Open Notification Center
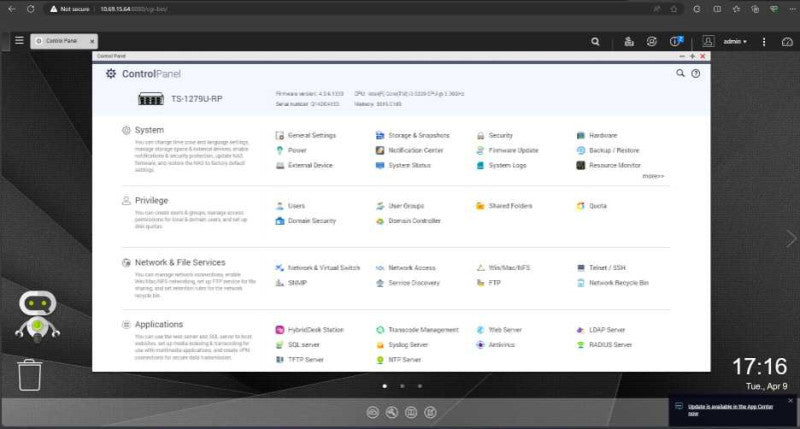This screenshot has height=429, width=800. coord(410,150)
